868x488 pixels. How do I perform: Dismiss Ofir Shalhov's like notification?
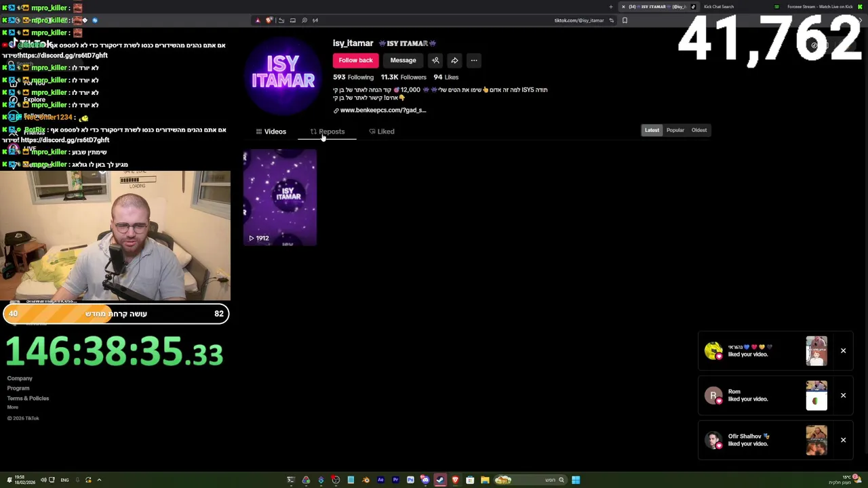(843, 441)
